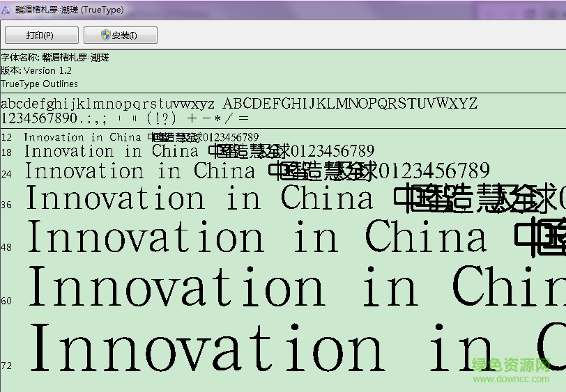Select the 'Version 1.2' version text
566x392 pixels.
click(x=47, y=70)
